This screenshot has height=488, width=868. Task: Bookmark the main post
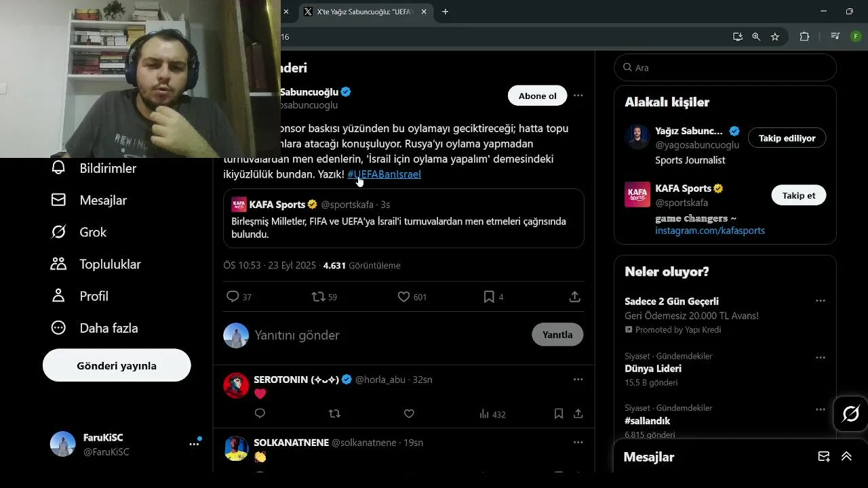click(489, 297)
